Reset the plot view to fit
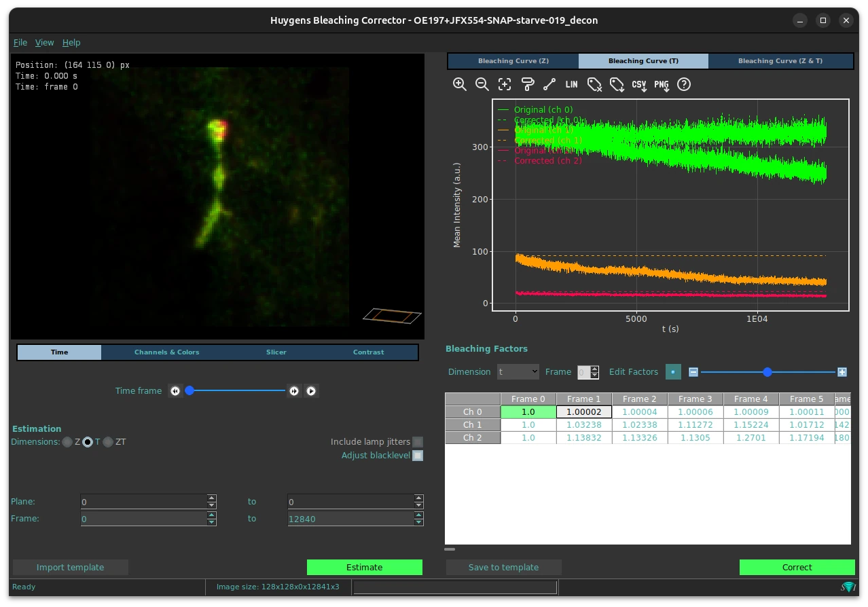 (505, 84)
